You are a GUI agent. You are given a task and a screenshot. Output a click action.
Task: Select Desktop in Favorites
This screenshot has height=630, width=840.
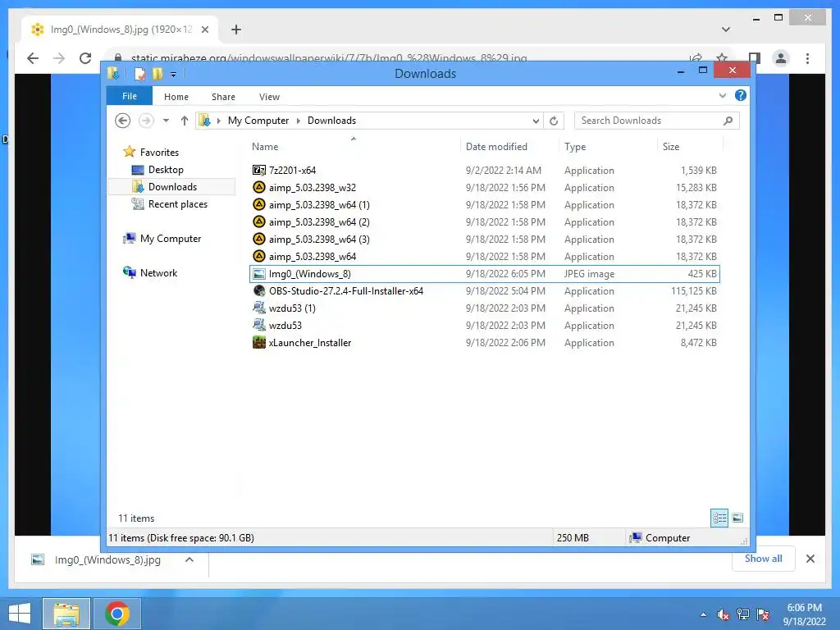click(166, 169)
